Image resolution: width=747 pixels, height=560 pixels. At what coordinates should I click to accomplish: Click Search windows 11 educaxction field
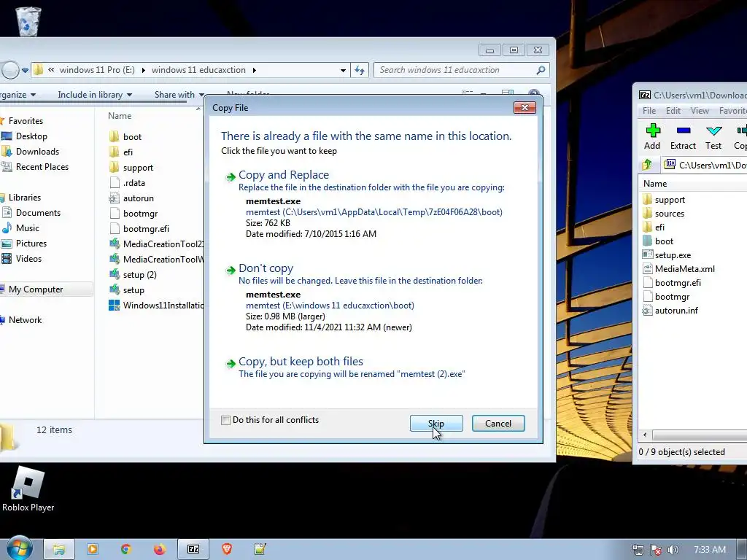[461, 70]
